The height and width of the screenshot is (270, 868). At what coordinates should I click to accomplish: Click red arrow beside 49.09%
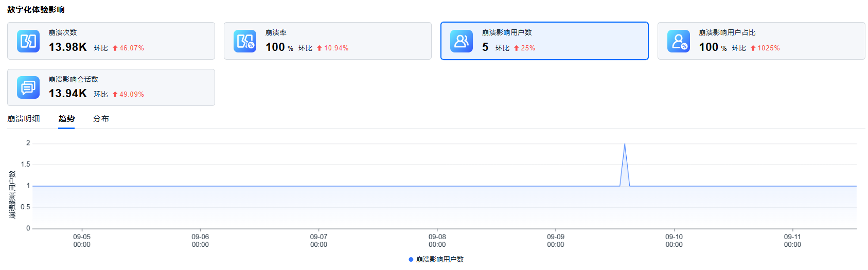coord(115,95)
